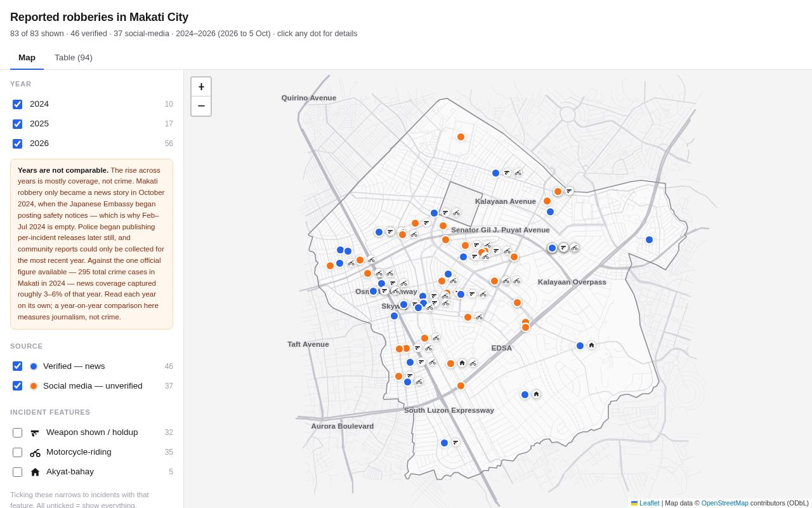This screenshot has height=508, width=812.
Task: Click the count 5 beside Akyat-bahay
Action: [171, 472]
